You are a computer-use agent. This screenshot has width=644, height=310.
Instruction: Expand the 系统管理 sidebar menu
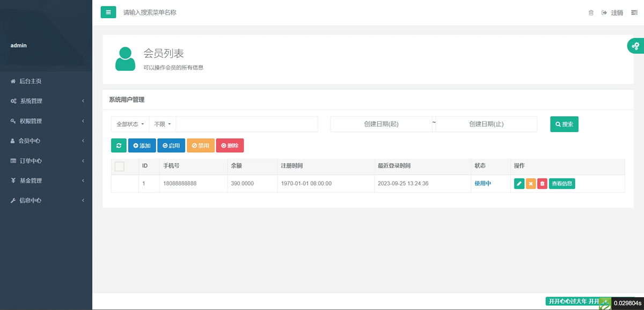46,101
